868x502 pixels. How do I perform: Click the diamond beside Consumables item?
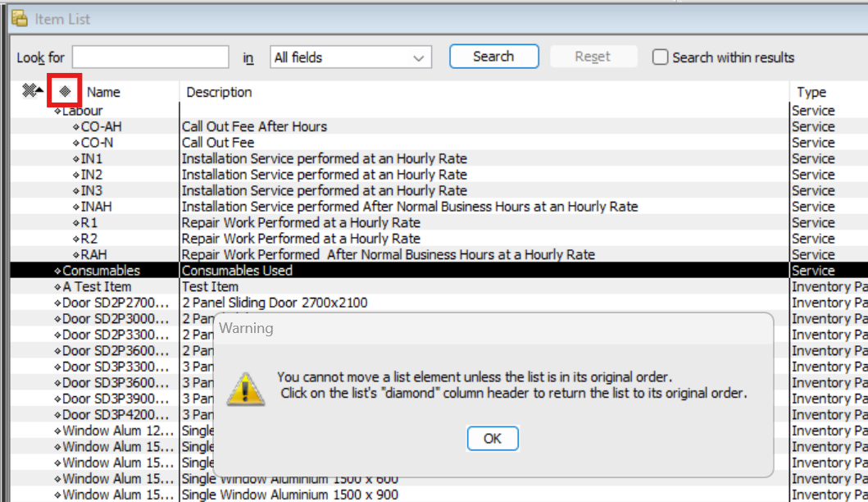[x=57, y=271]
